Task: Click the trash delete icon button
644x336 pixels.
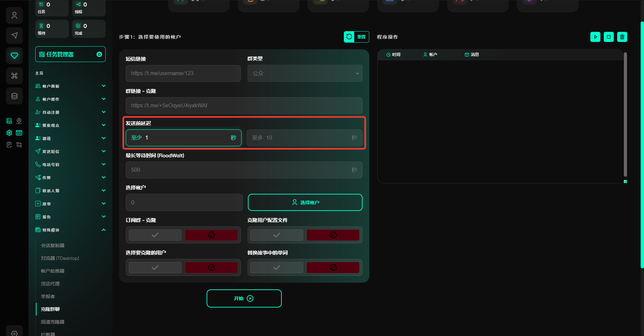Action: click(x=622, y=37)
